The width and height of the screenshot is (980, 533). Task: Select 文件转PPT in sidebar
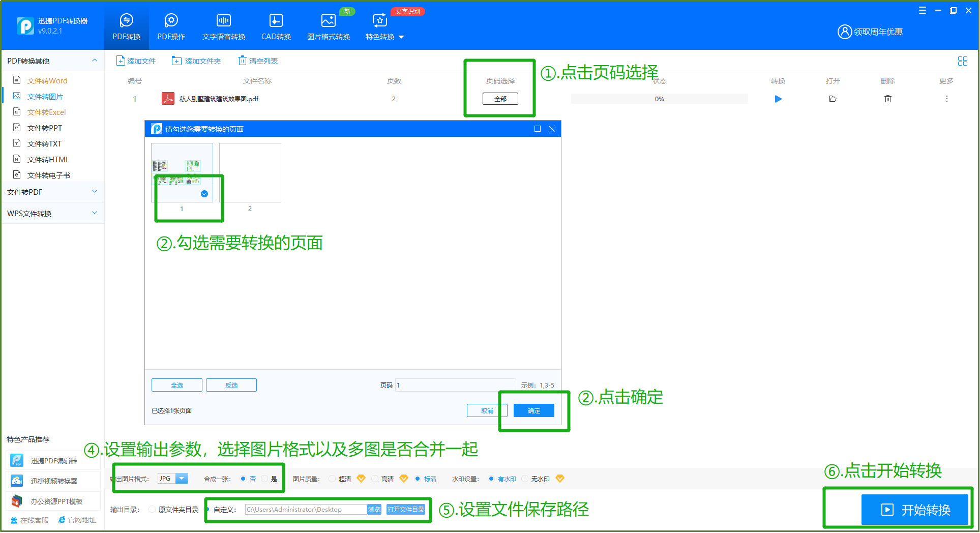[x=45, y=128]
